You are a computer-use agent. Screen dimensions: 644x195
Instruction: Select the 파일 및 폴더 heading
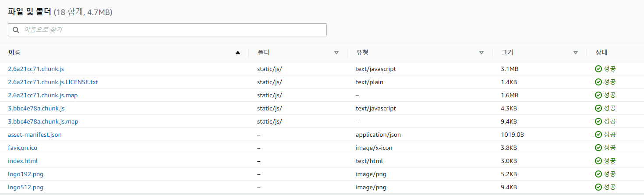pyautogui.click(x=29, y=12)
